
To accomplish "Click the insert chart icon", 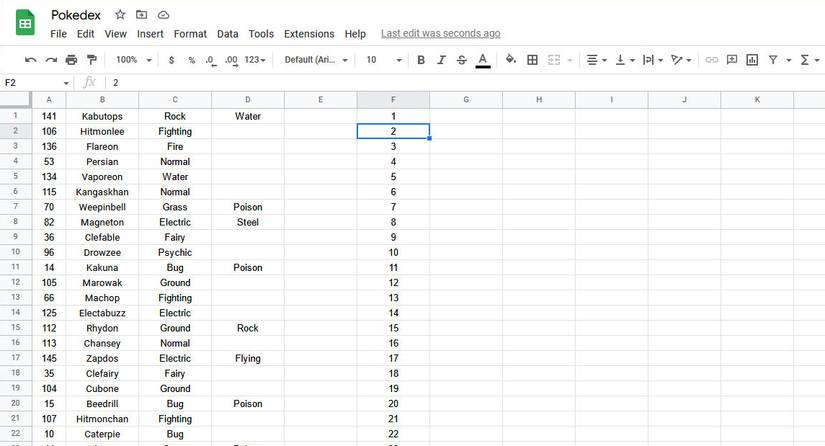I will tap(752, 60).
